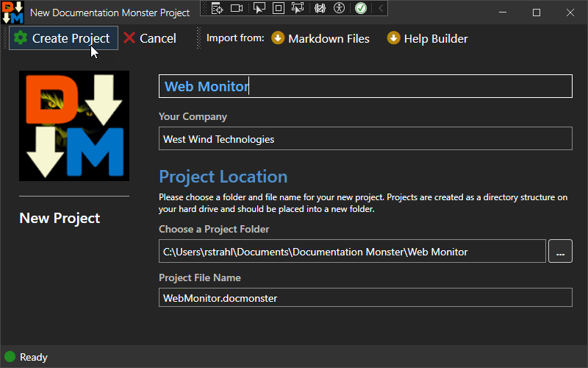Click the "Your Company" label
588x368 pixels.
[x=193, y=117]
